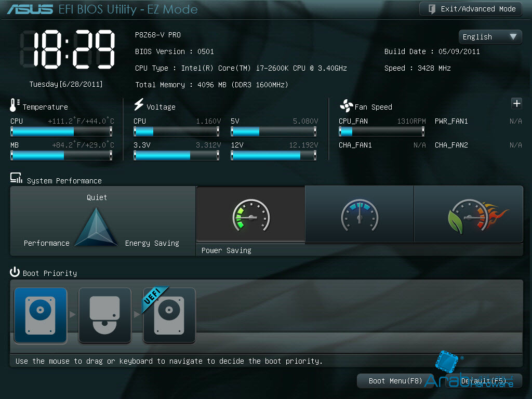Click the 1310RPM CPU_FAN value
532x399 pixels.
(411, 121)
